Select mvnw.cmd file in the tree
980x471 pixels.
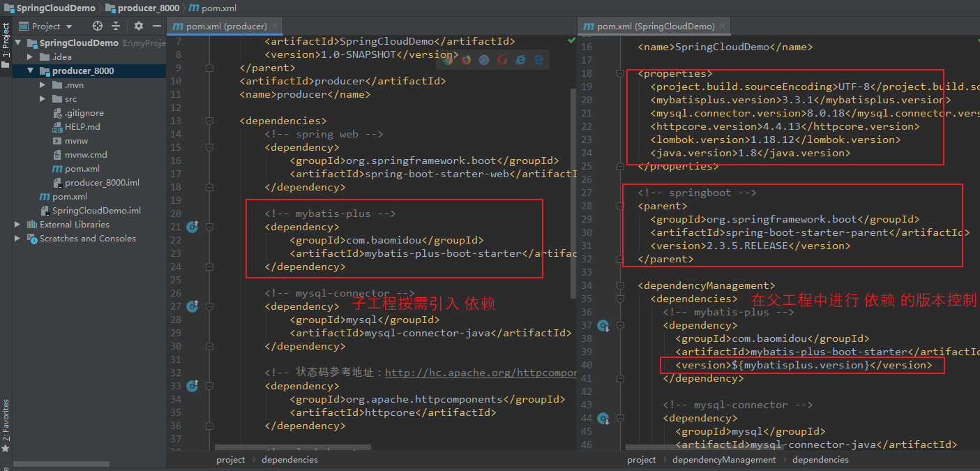point(86,155)
